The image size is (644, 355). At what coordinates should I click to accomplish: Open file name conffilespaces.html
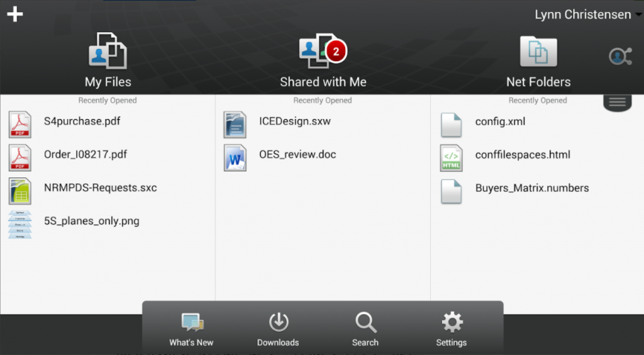[523, 155]
